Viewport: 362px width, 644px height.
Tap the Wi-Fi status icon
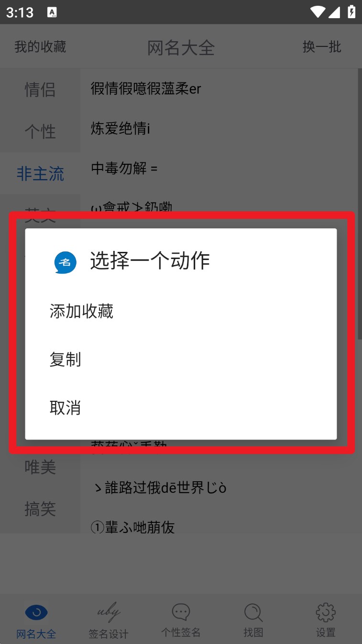coord(318,11)
